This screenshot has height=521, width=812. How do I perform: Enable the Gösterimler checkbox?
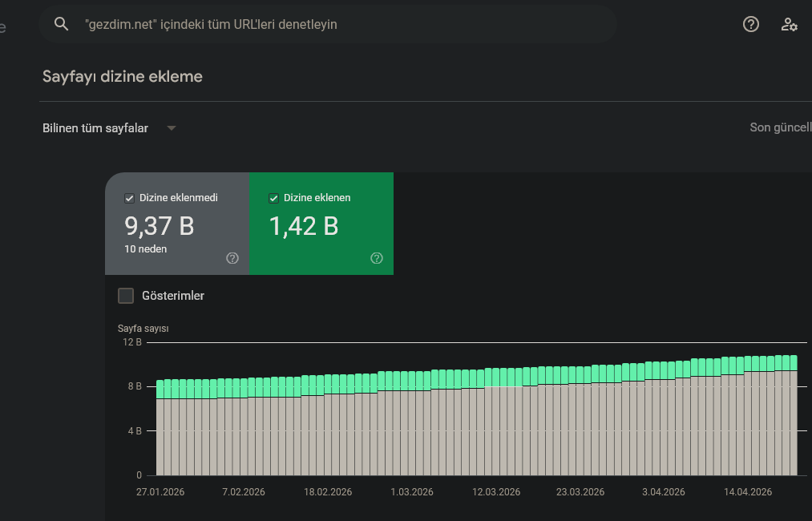126,296
